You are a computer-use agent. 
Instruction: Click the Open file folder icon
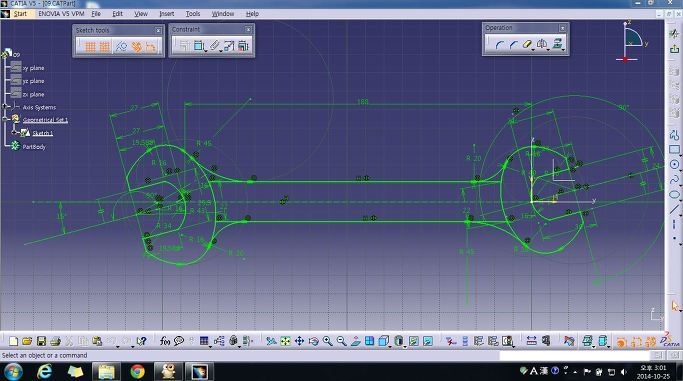(27, 341)
